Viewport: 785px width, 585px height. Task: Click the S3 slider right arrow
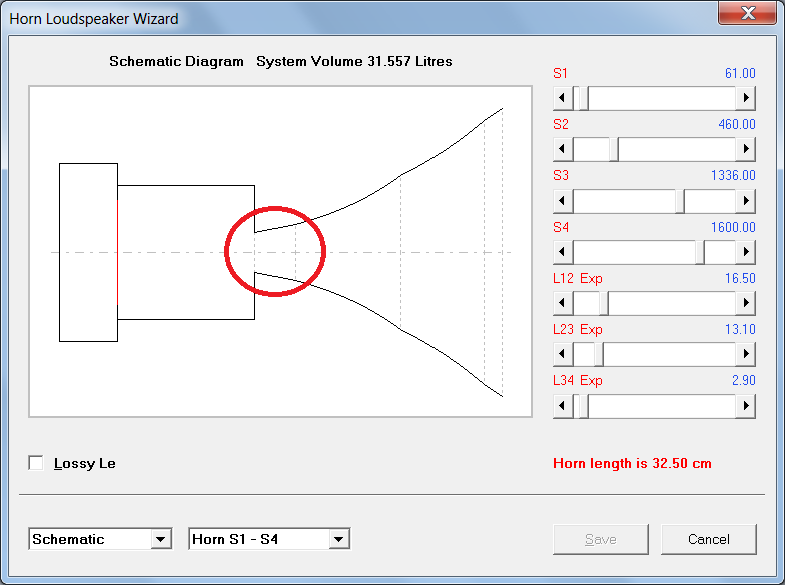745,200
